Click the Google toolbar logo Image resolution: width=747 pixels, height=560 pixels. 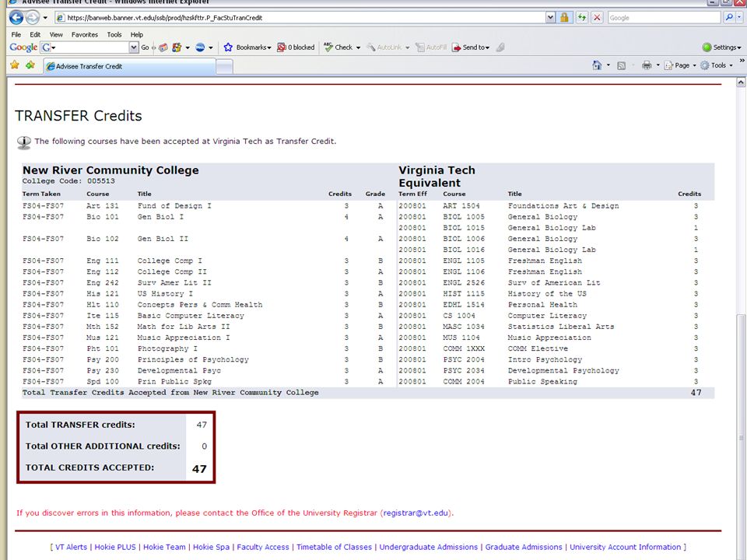[23, 47]
